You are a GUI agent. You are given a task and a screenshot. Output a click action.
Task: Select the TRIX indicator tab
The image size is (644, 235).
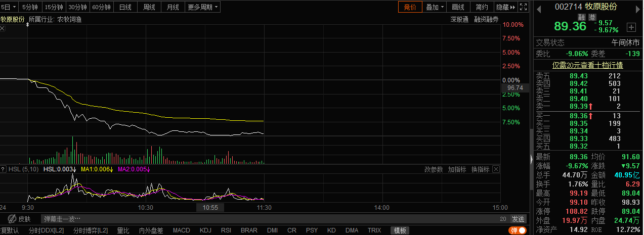(x=374, y=230)
